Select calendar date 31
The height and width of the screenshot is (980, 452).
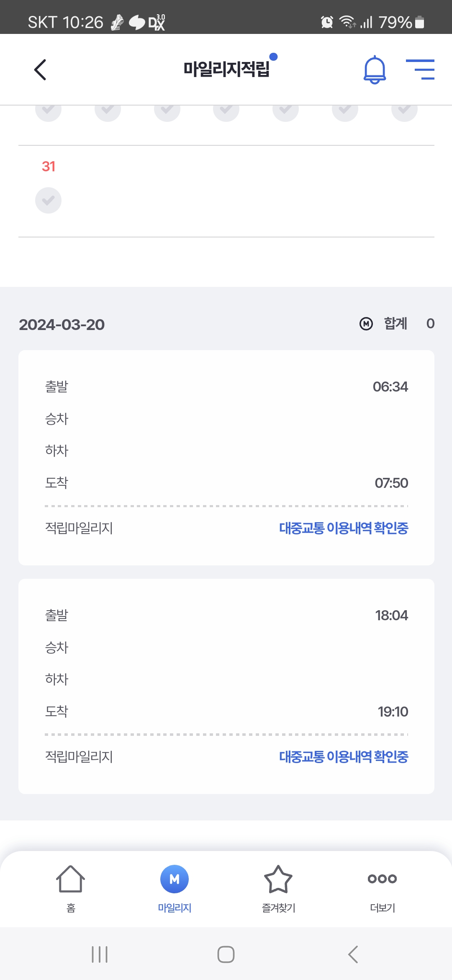click(x=49, y=167)
